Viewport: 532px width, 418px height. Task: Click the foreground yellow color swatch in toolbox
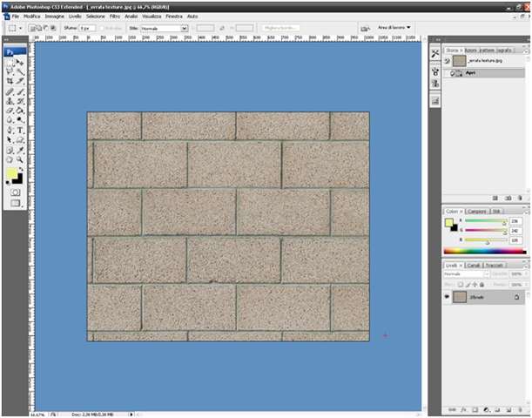pyautogui.click(x=11, y=174)
